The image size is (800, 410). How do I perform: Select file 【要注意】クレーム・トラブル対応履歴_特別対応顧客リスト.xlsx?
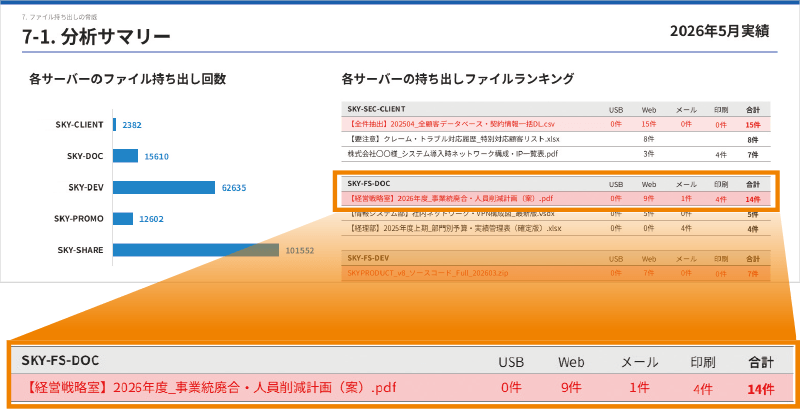454,139
